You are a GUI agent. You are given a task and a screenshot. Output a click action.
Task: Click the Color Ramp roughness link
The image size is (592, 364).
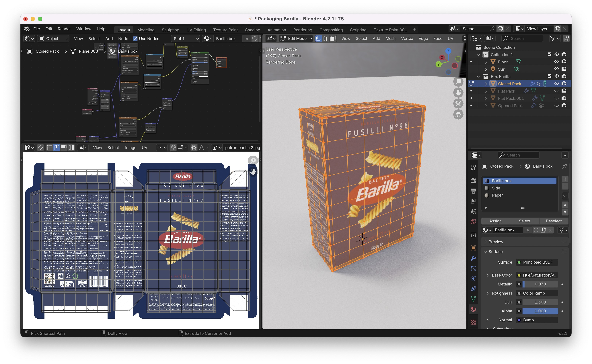click(x=537, y=293)
